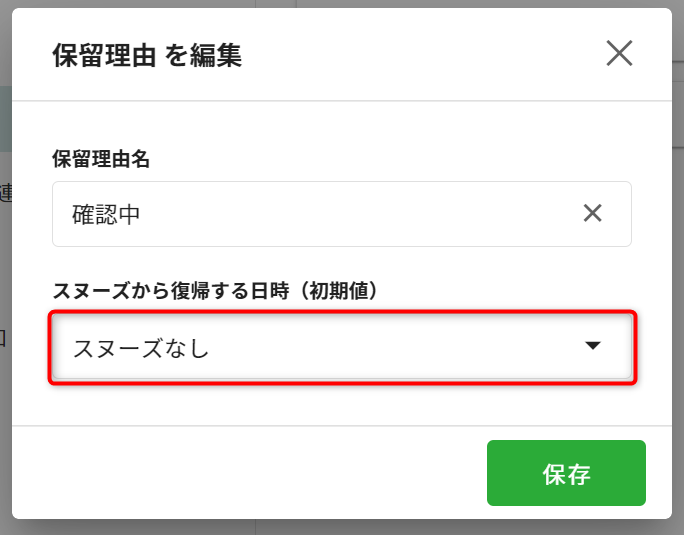
Task: Click the black dropdown arrow triangle
Action: point(593,346)
